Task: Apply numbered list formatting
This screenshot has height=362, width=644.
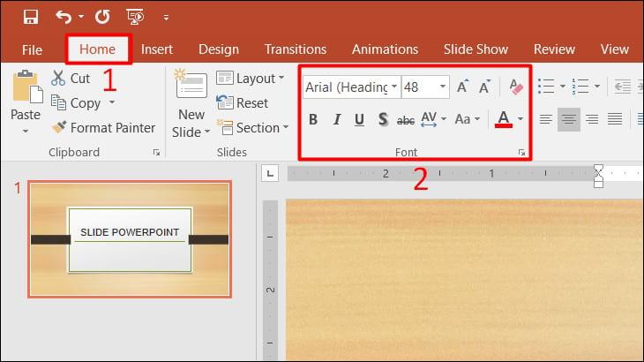Action: [580, 87]
